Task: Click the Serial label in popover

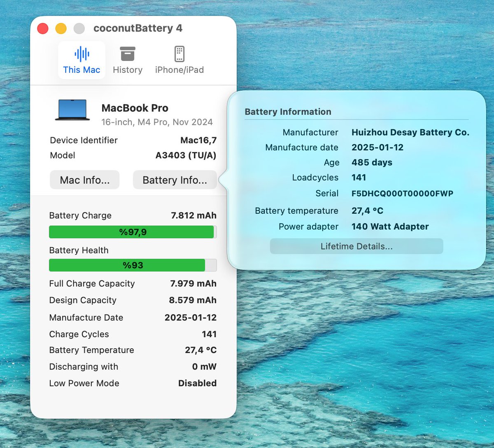Action: click(327, 194)
